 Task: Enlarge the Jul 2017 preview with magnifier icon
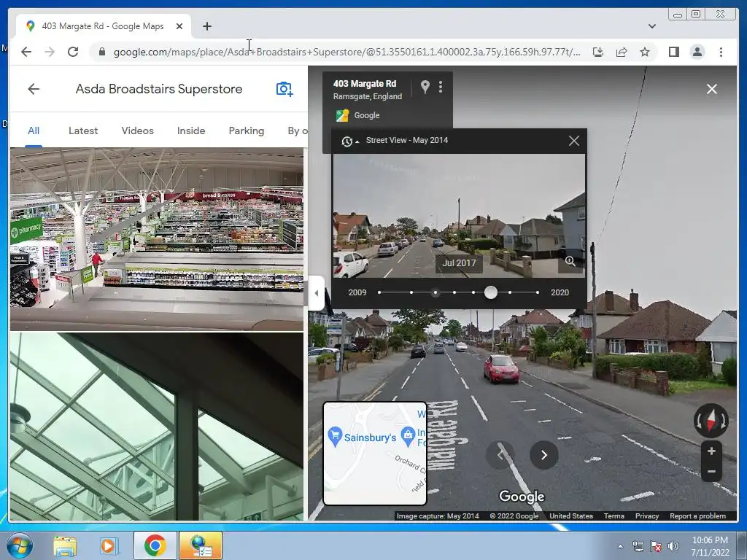coord(570,261)
